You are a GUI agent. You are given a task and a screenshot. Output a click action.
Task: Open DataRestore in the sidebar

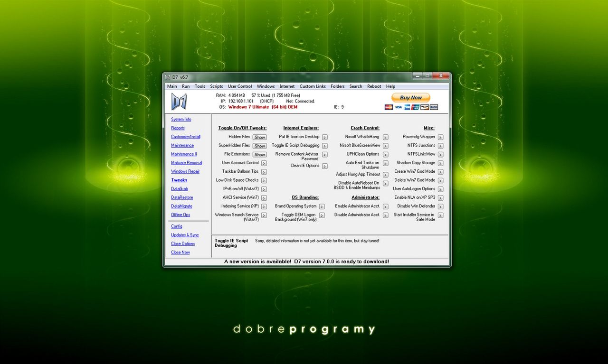[182, 197]
